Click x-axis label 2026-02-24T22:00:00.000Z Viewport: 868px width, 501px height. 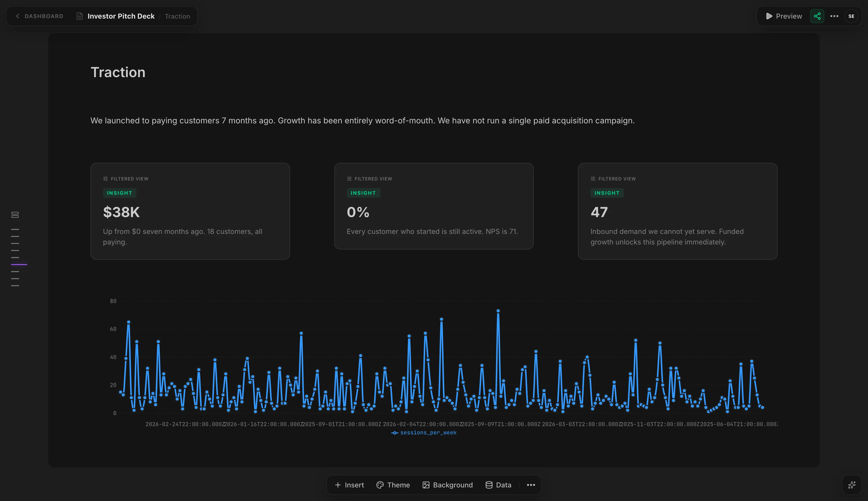[185, 424]
